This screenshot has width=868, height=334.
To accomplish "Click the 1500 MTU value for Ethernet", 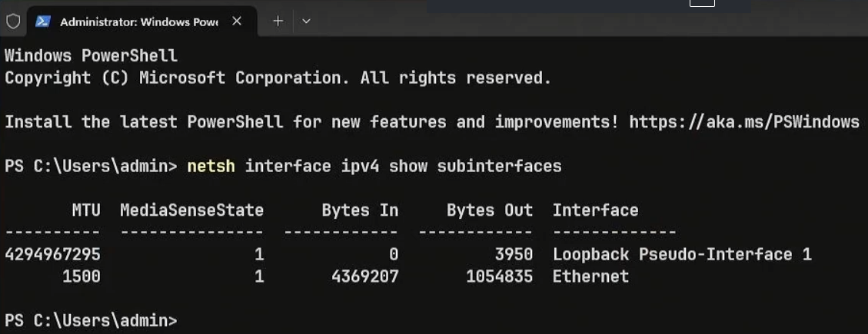I will click(x=81, y=276).
